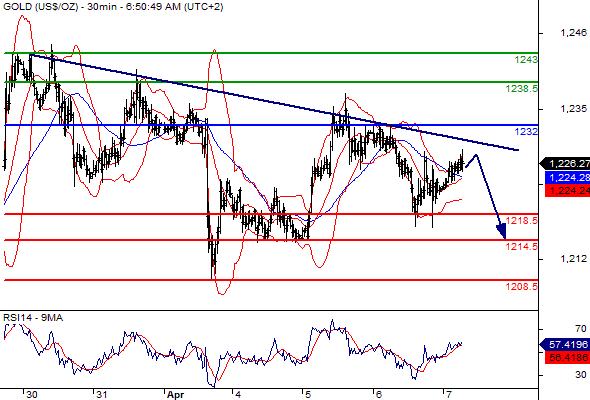Click the 1,235 price axis label

[573, 109]
